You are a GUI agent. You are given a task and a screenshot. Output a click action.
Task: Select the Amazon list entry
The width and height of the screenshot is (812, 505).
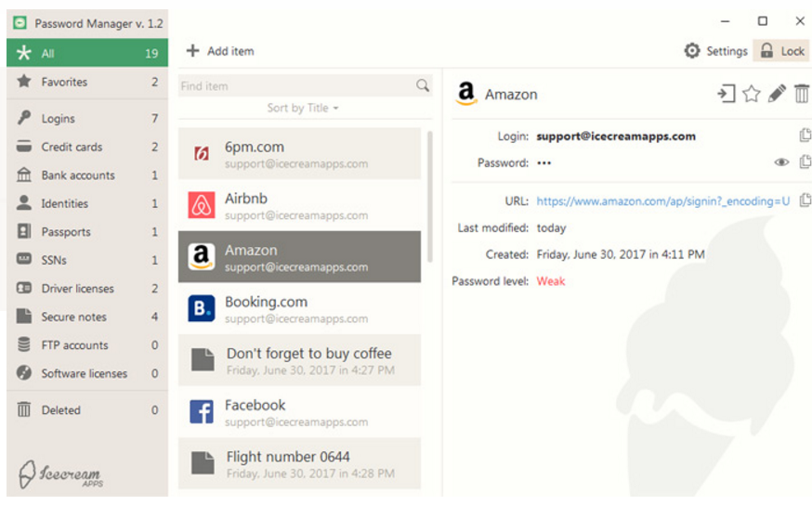point(299,257)
